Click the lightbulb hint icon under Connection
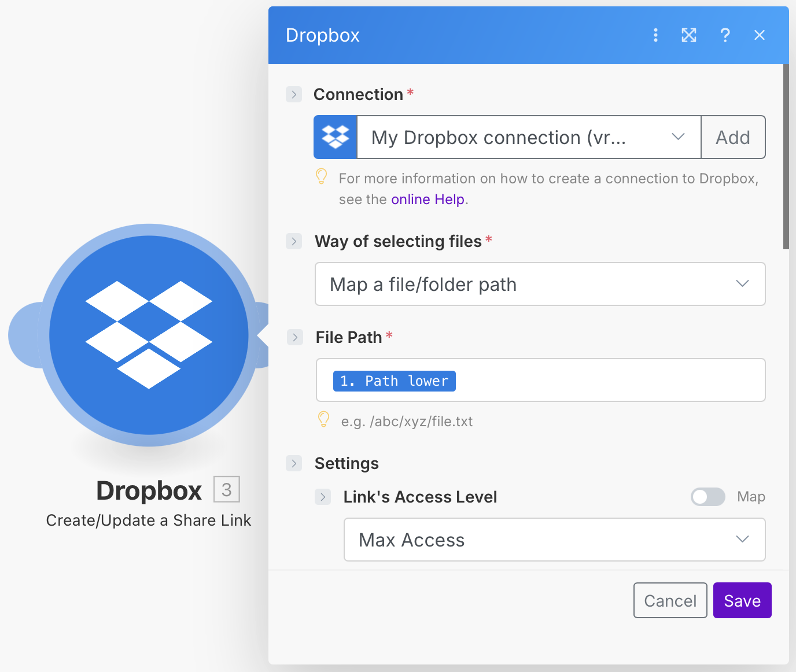Image resolution: width=796 pixels, height=672 pixels. (322, 177)
